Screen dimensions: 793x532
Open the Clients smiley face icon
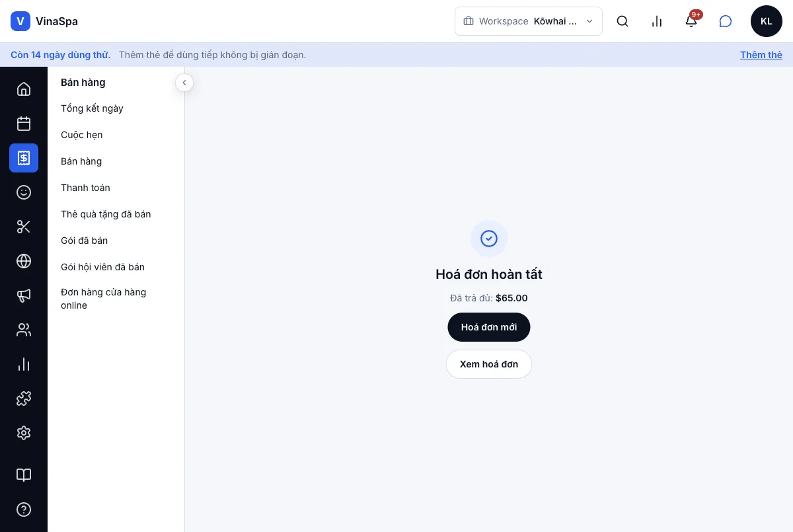(24, 192)
